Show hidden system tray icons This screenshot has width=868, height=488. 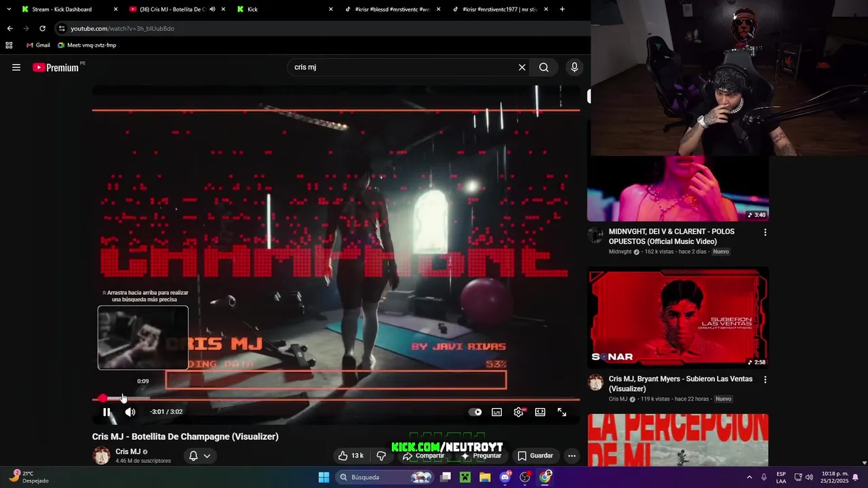(x=749, y=477)
